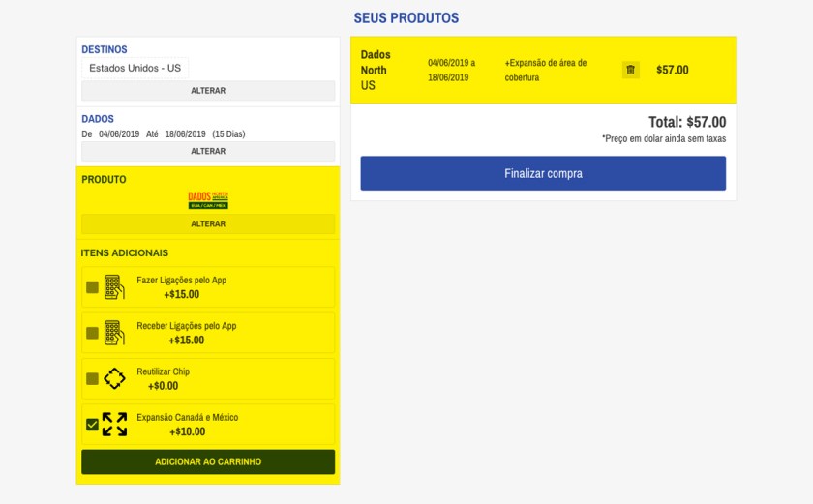Tick the Reutilizar Chip checkbox
The height and width of the screenshot is (504, 813).
click(x=92, y=378)
